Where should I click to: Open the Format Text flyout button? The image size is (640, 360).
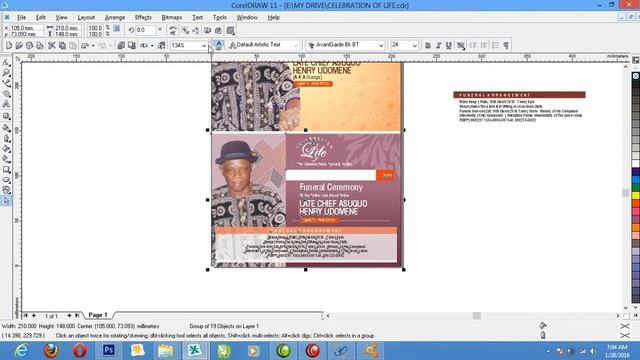pyautogui.click(x=461, y=45)
